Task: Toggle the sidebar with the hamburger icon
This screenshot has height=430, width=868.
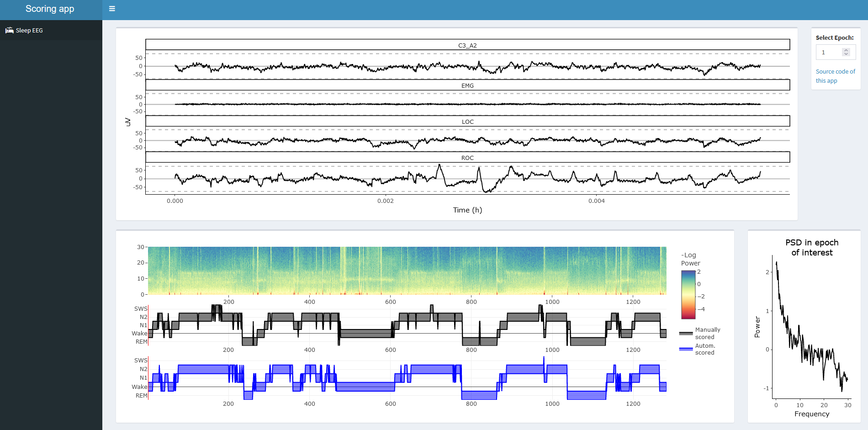Action: [112, 9]
